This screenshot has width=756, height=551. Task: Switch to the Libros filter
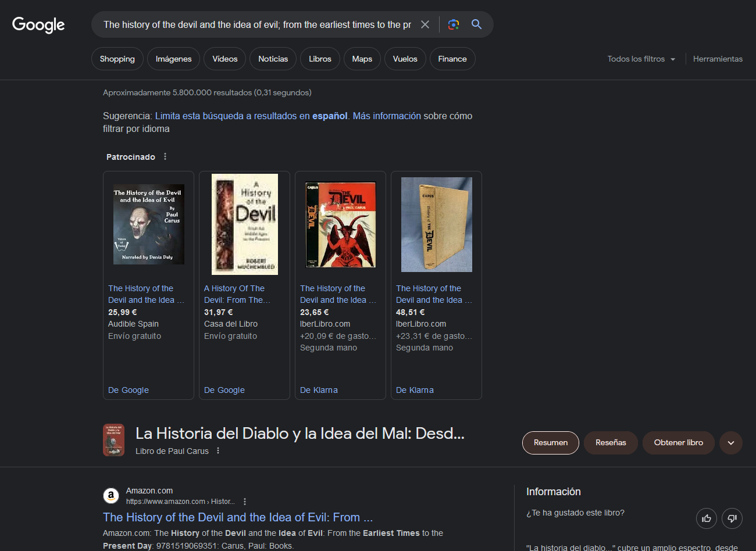[x=320, y=59]
